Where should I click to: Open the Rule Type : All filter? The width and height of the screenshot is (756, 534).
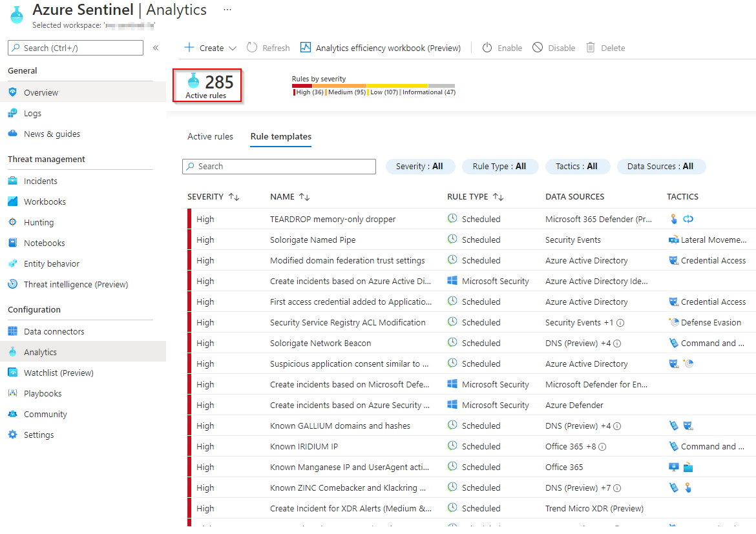(500, 167)
